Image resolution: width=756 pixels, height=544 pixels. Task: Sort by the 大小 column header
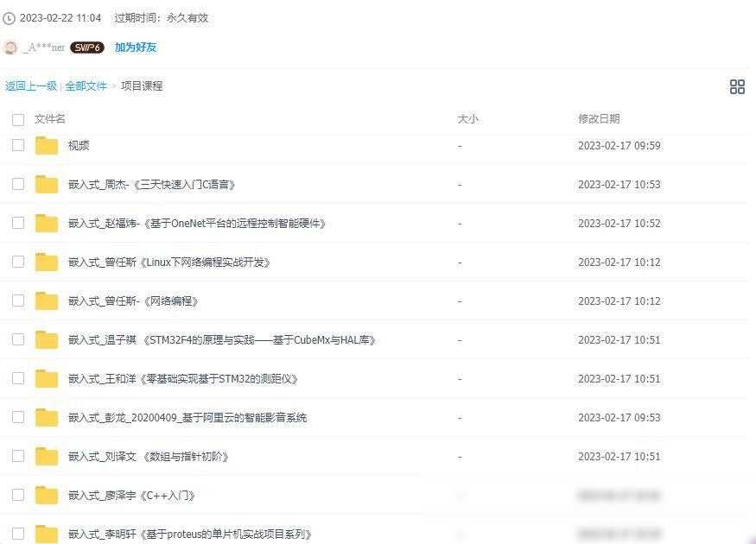467,118
